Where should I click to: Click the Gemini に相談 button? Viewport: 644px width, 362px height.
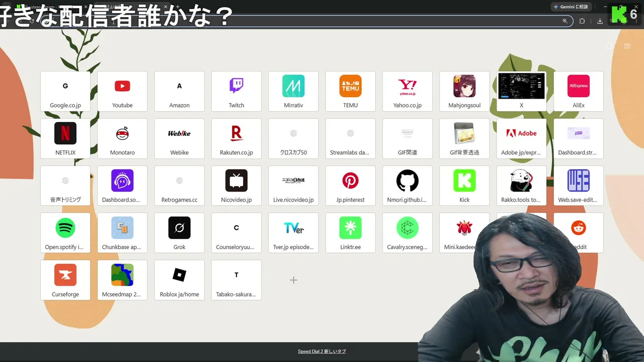[x=571, y=7]
